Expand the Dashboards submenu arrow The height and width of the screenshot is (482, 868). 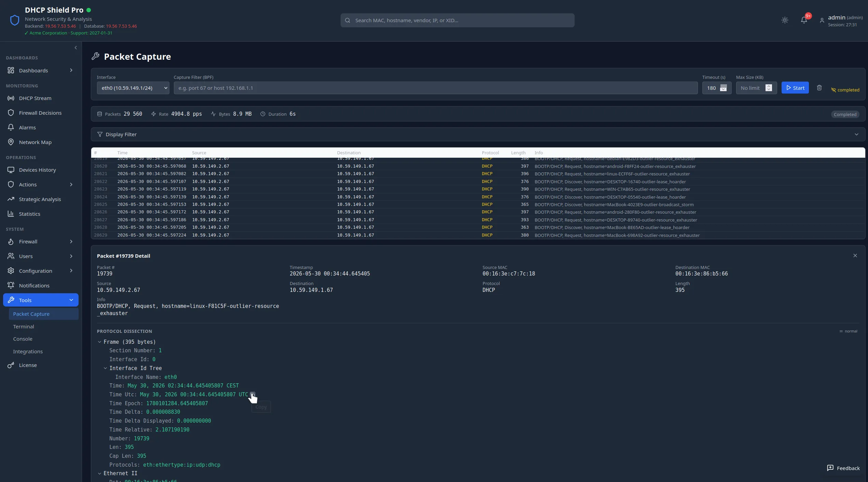tap(71, 70)
